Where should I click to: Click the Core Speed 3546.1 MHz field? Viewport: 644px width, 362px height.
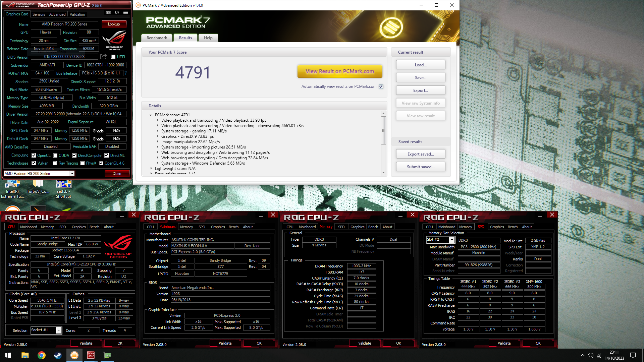click(47, 300)
